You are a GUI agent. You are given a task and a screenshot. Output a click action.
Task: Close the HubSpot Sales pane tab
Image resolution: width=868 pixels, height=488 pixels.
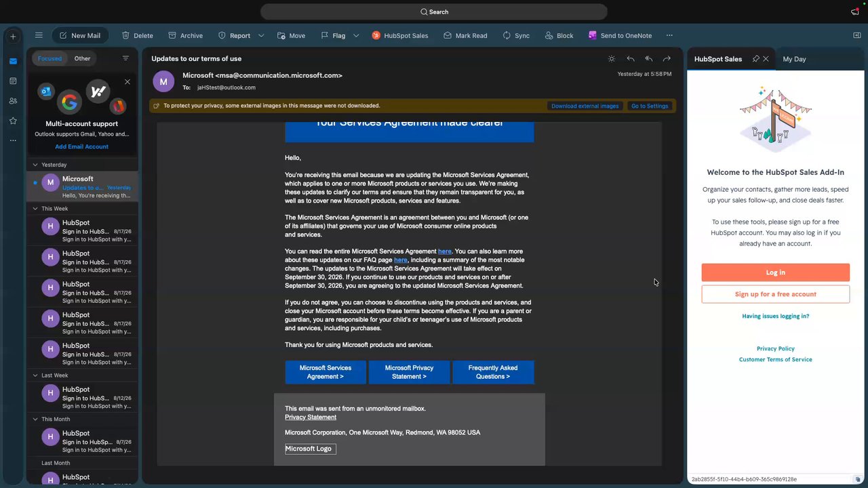coord(766,59)
